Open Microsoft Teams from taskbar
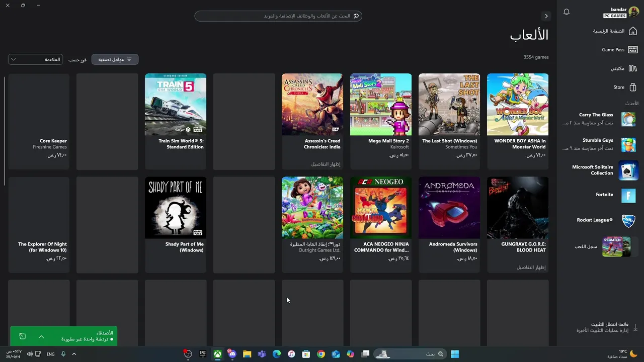The height and width of the screenshot is (362, 644). coord(262,354)
